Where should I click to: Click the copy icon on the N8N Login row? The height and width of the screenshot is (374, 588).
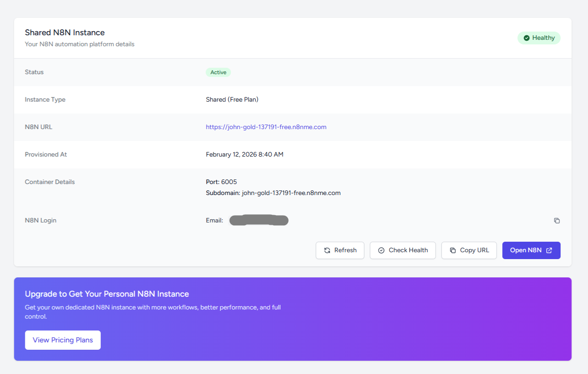(x=557, y=220)
